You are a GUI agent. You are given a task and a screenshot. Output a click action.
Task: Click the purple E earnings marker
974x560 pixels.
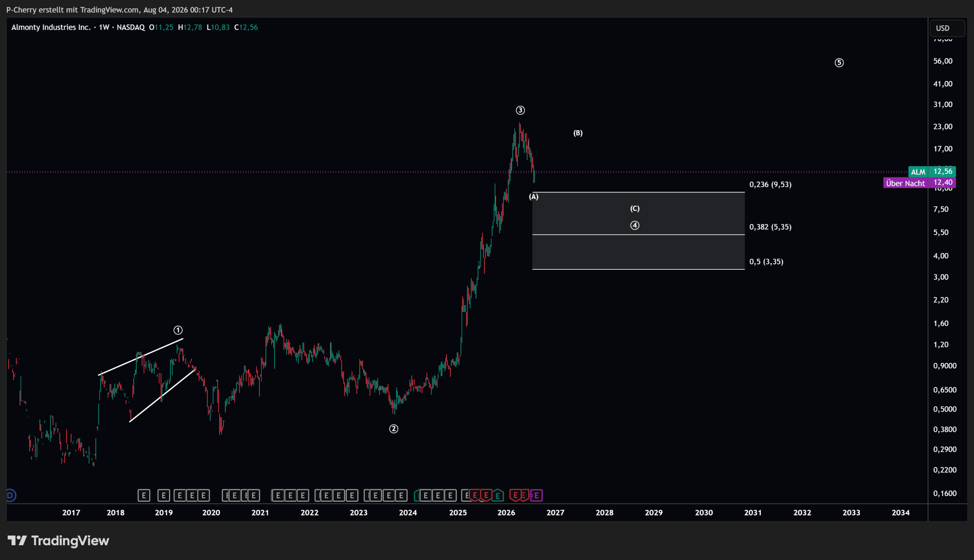click(x=536, y=495)
